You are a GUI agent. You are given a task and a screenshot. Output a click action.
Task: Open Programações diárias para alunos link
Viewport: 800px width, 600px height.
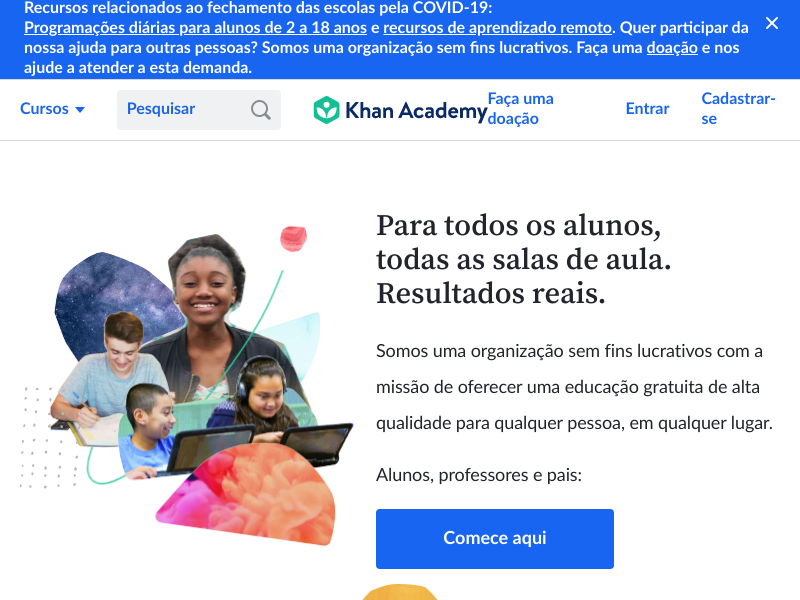(x=195, y=28)
